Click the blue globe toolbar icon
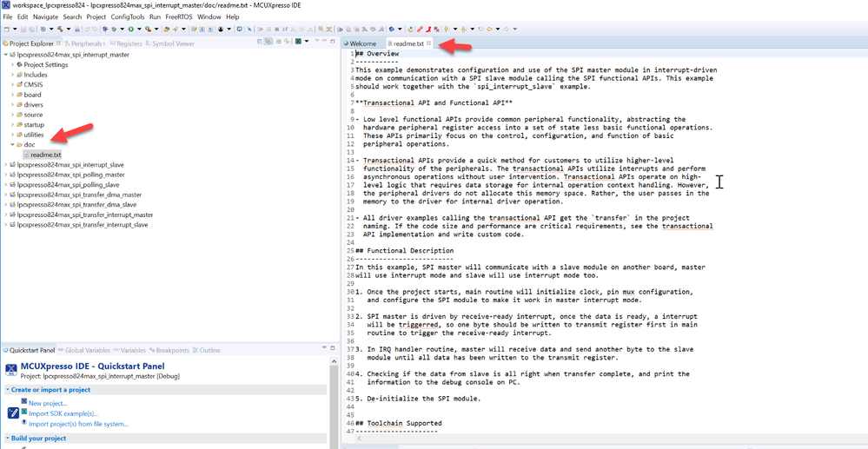The height and width of the screenshot is (449, 868). [x=391, y=29]
